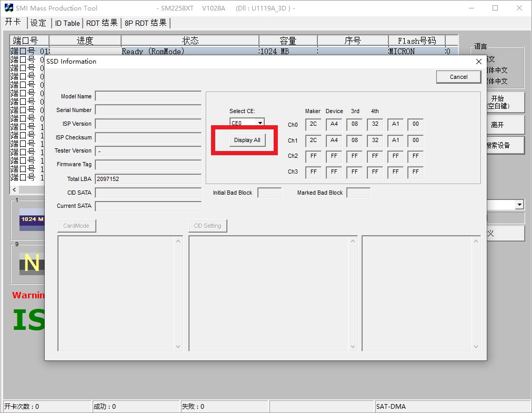Open the 8P RDT 结果 tab
Image resolution: width=532 pixels, height=413 pixels.
(146, 23)
